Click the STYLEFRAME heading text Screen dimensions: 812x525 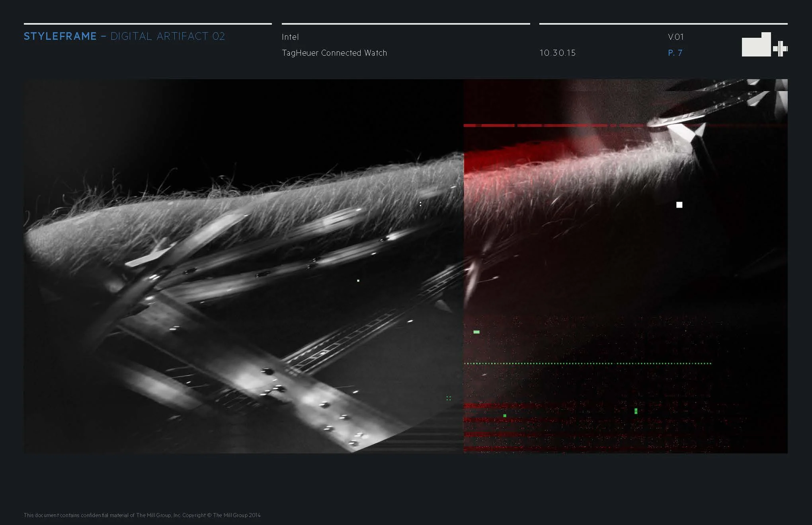60,36
